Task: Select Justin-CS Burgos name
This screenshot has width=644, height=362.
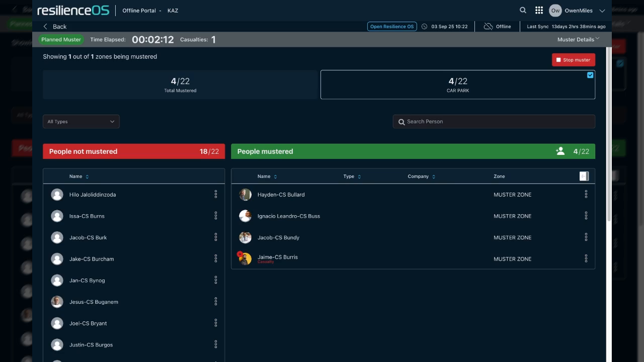Action: tap(91, 345)
